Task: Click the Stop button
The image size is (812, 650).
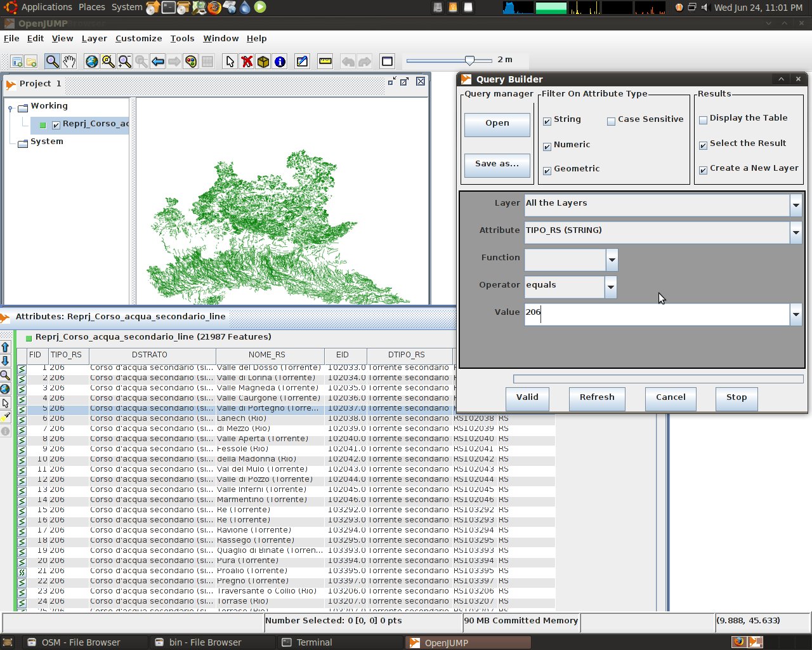Action: (737, 399)
